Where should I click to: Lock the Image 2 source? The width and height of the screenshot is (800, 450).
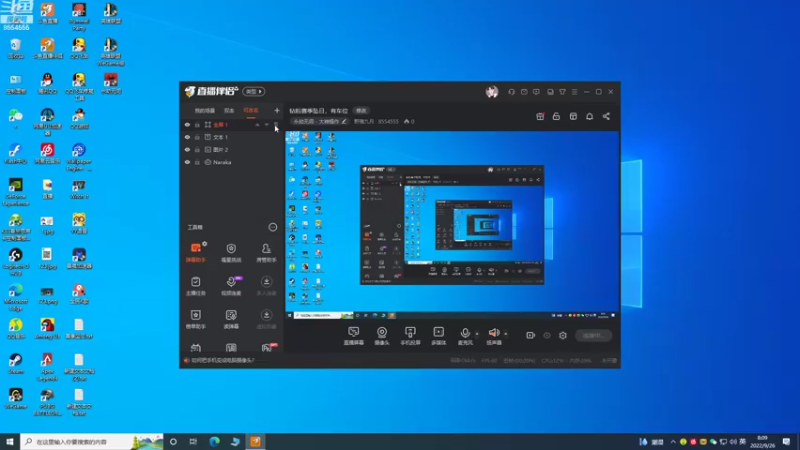[x=197, y=149]
